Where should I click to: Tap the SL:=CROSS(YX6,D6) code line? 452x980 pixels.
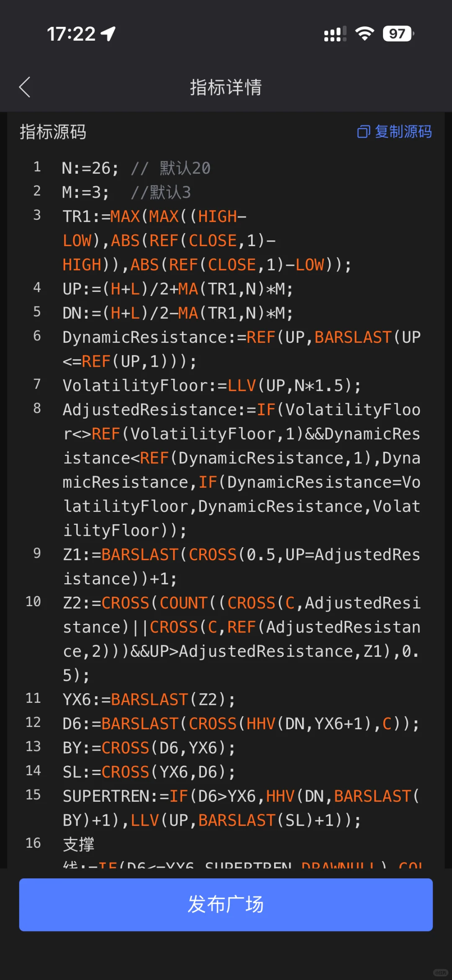click(x=149, y=772)
